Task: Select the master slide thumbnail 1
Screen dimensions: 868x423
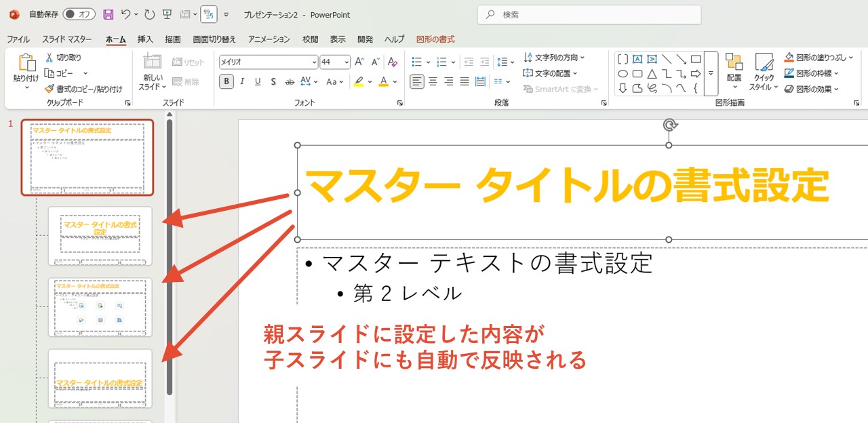Action: tap(87, 157)
